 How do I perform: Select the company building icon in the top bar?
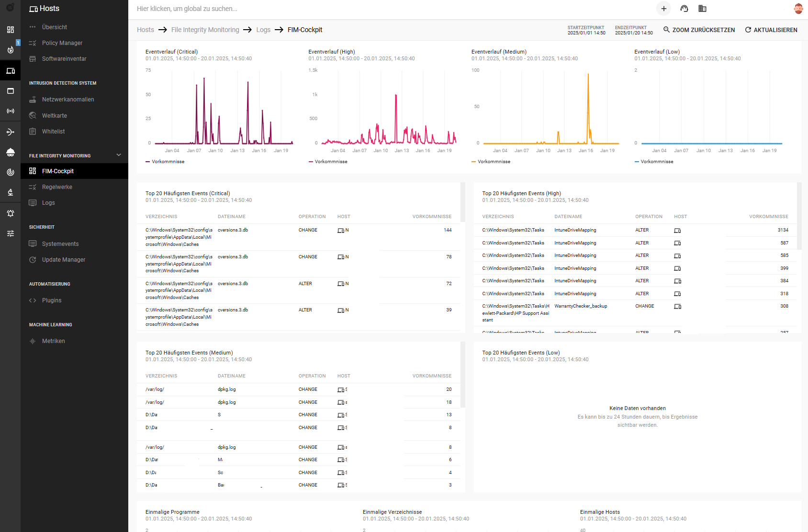702,9
